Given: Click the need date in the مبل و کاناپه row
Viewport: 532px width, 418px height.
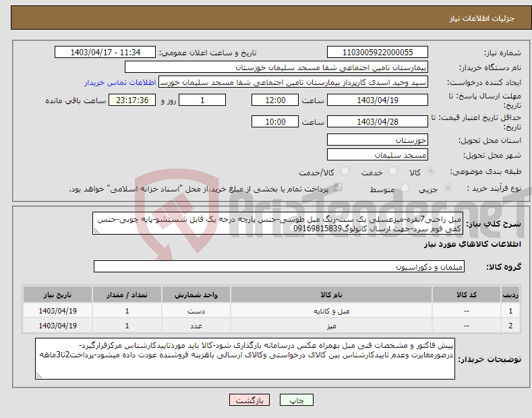Looking at the screenshot, I should (58, 311).
